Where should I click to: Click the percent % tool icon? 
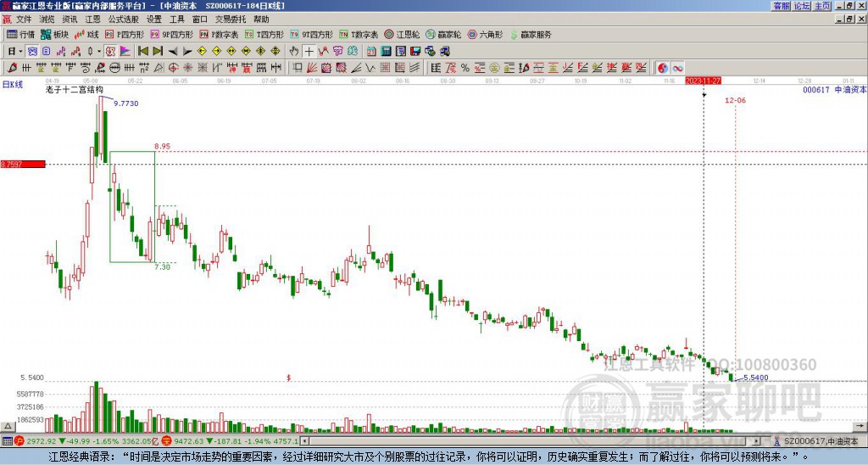tap(465, 68)
